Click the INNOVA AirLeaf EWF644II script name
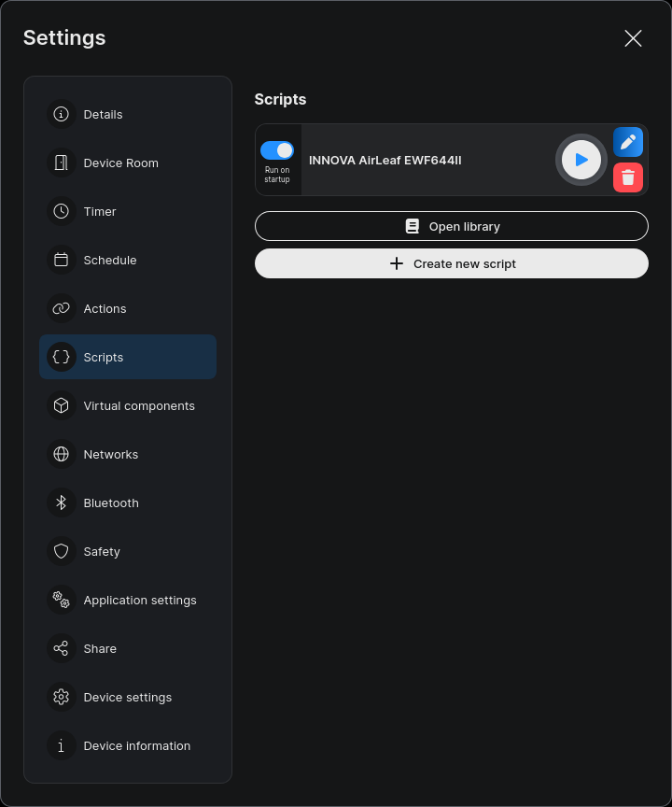This screenshot has height=807, width=672. [x=385, y=160]
